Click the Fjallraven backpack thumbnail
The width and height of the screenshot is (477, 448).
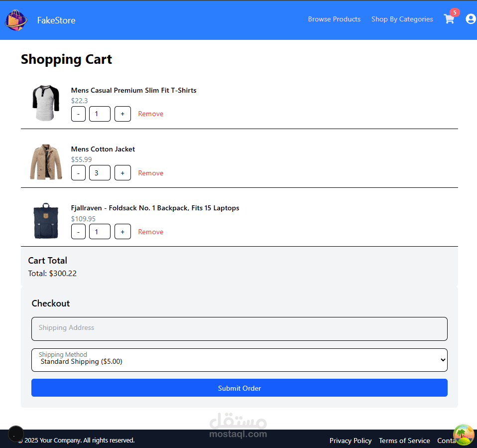click(46, 220)
